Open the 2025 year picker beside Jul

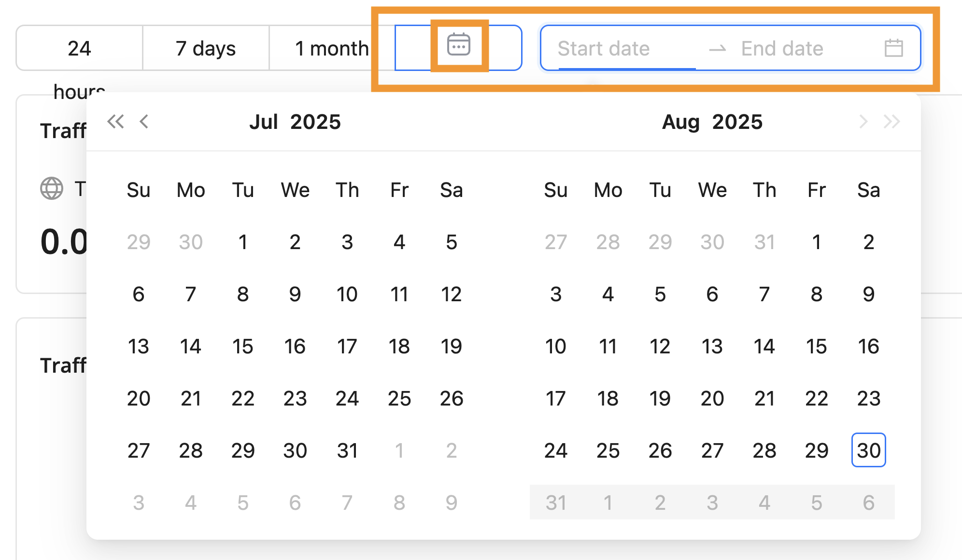(316, 122)
